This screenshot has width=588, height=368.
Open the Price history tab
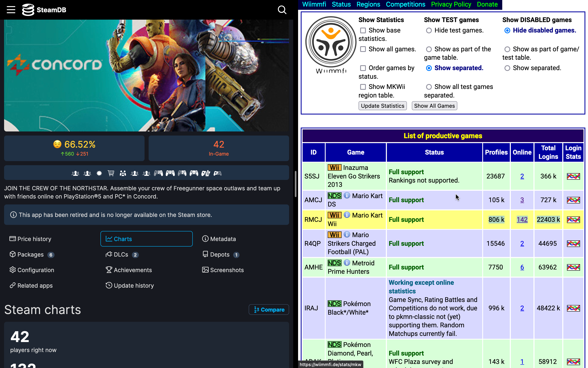pos(50,239)
